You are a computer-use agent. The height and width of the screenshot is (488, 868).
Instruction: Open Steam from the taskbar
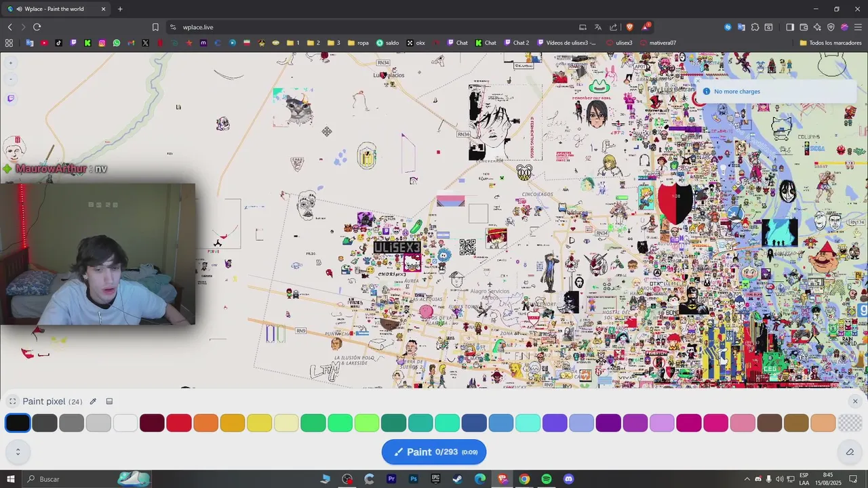(458, 479)
